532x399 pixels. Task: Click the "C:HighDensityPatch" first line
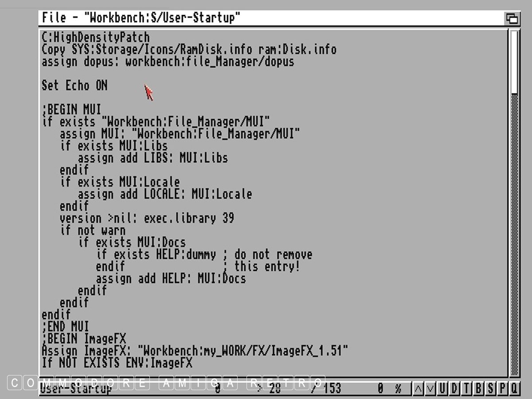coord(95,37)
